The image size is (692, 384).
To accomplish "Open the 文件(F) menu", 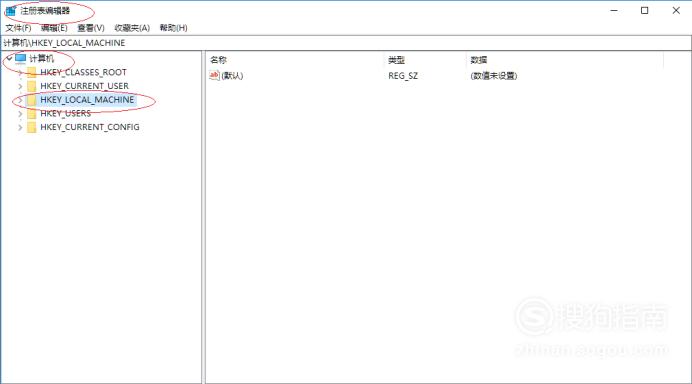I will coord(18,28).
